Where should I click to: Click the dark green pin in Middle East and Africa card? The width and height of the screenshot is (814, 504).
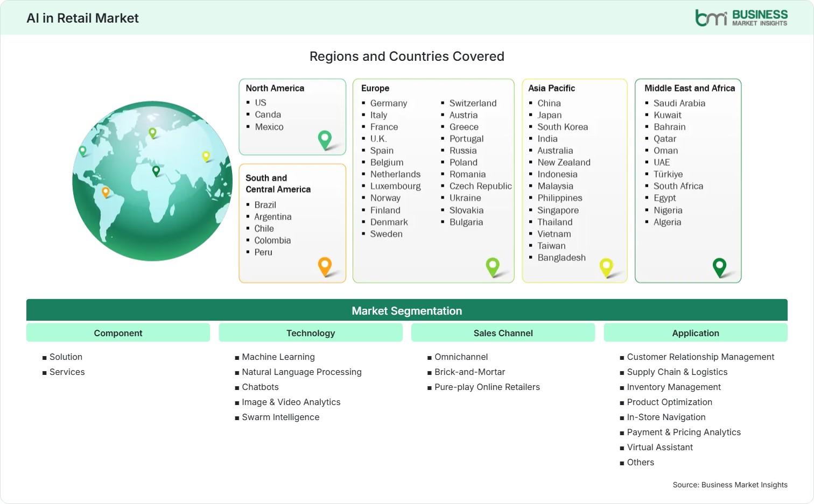pyautogui.click(x=720, y=267)
